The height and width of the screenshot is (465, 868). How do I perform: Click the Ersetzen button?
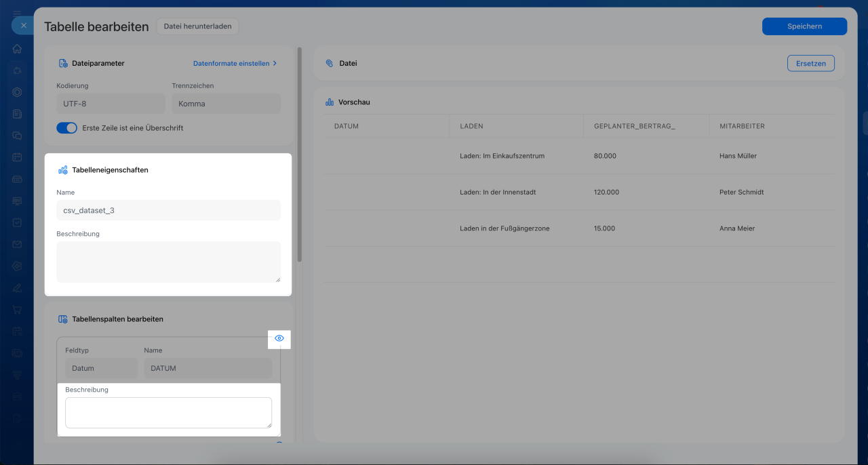point(811,63)
